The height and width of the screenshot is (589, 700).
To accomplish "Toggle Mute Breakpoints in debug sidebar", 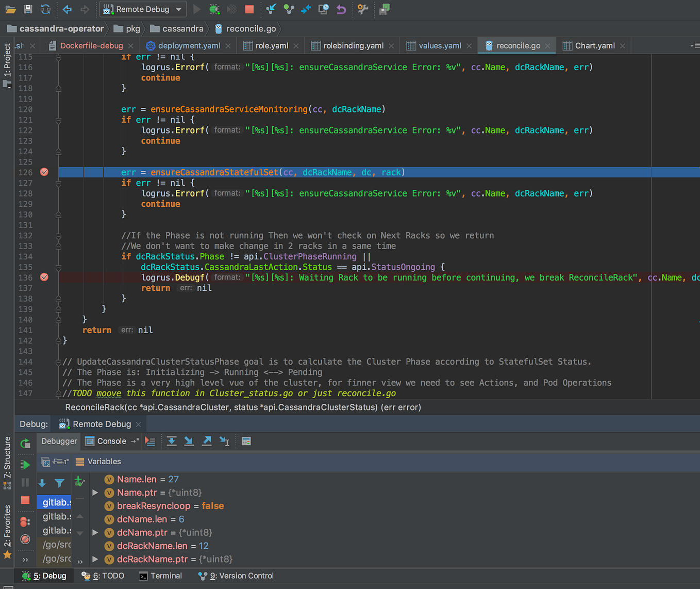I will tap(25, 539).
